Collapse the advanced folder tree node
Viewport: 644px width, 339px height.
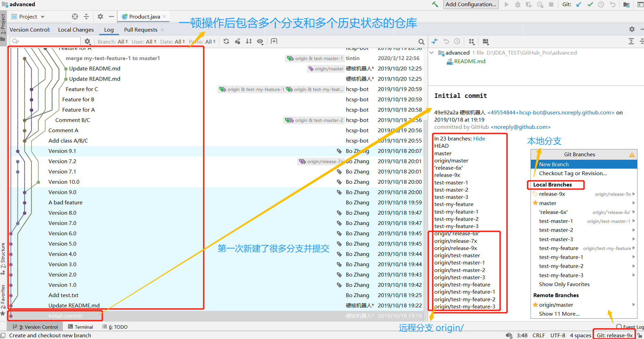[432, 53]
